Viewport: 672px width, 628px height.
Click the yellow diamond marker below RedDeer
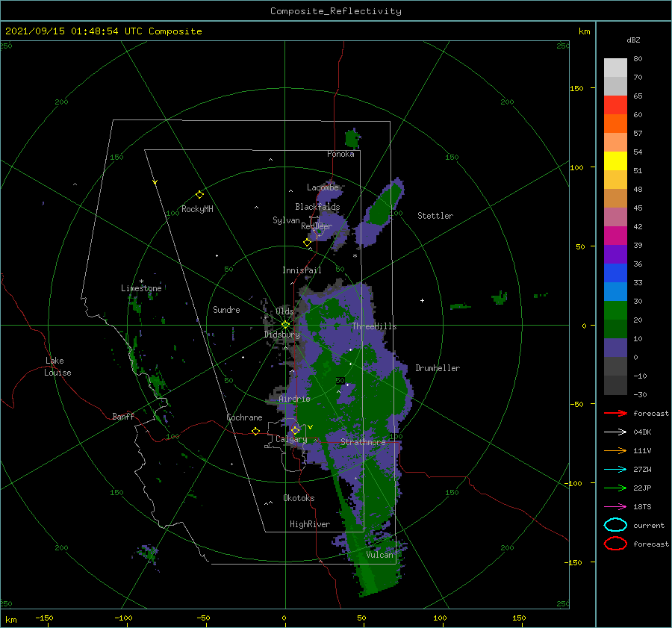click(x=307, y=243)
